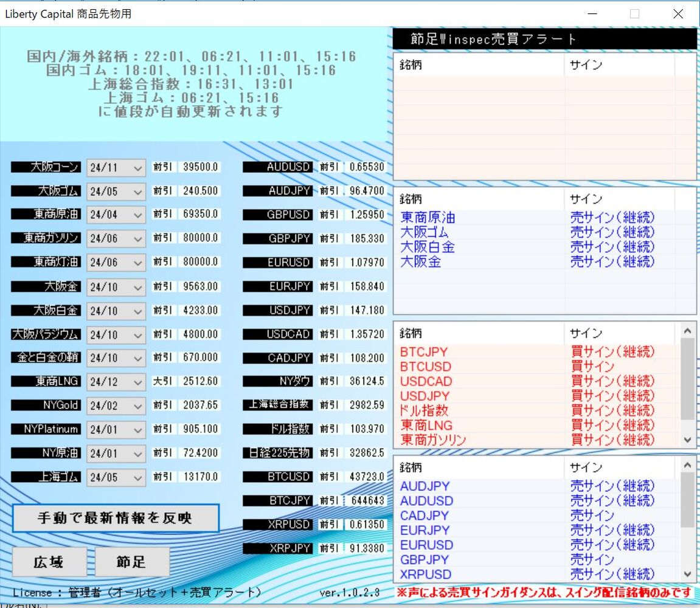Viewport: 700px width, 608px height.
Task: Open the 大阪コーン contract month dropdown
Action: pos(116,168)
